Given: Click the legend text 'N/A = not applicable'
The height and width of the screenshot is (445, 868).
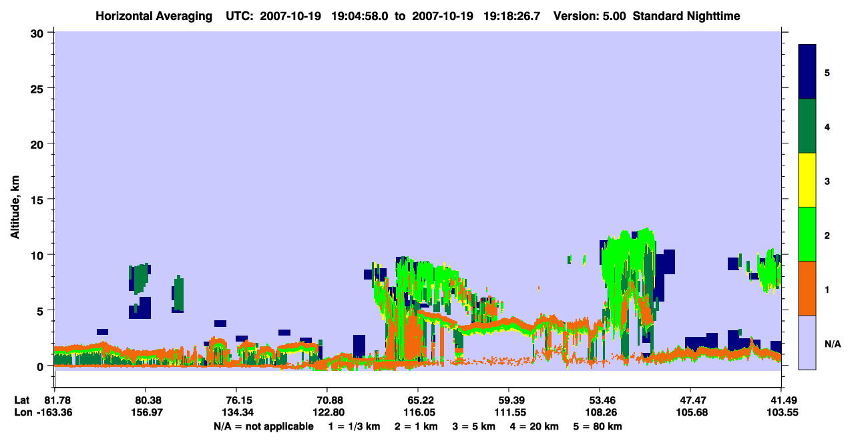Looking at the screenshot, I should tap(264, 426).
